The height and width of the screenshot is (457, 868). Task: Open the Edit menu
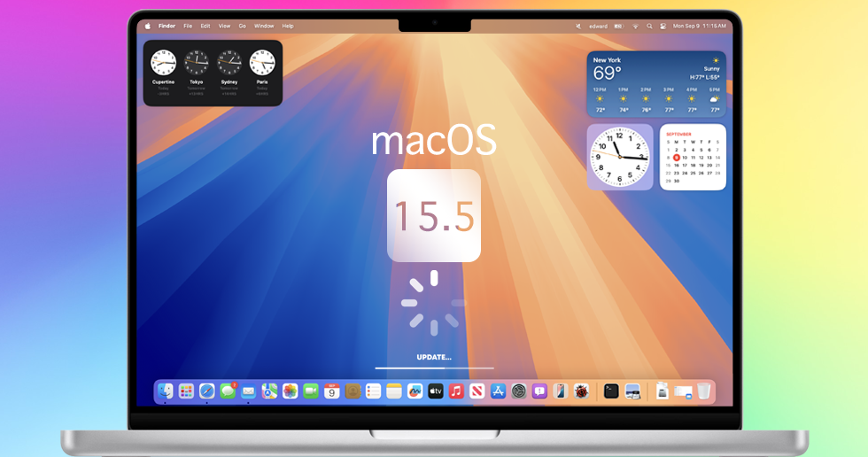(x=205, y=26)
